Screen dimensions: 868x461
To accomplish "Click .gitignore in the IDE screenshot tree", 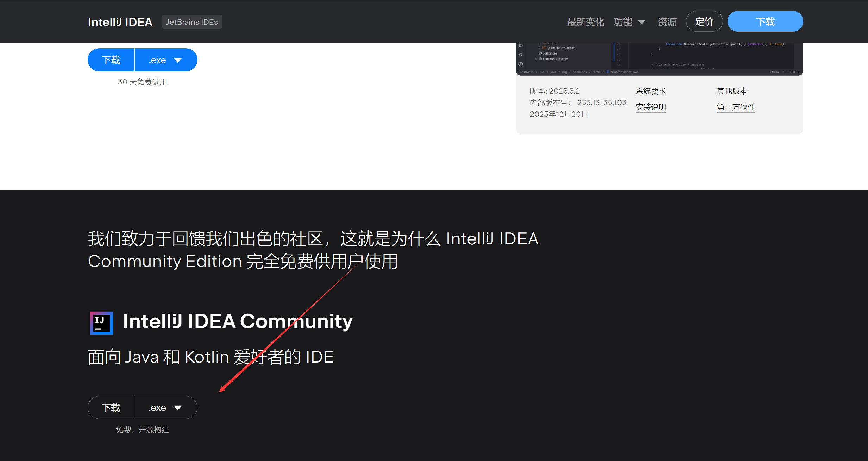I will 550,53.
